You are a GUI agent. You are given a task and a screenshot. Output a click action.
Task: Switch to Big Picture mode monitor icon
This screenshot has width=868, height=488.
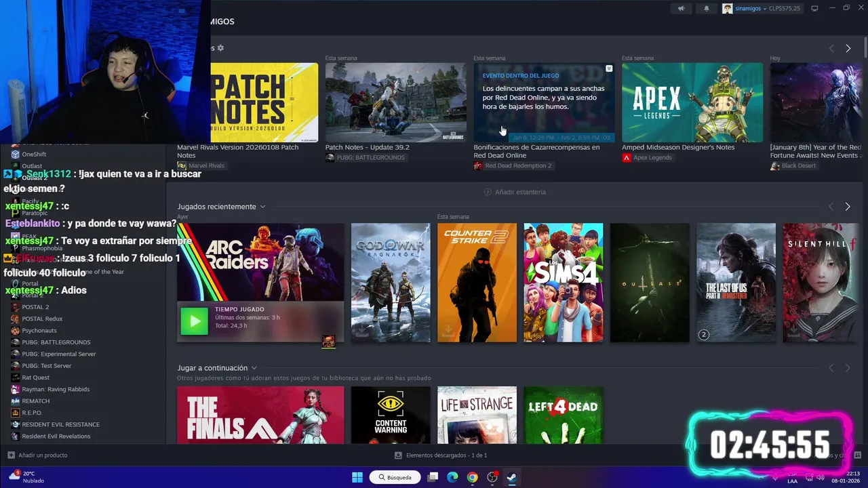(x=814, y=8)
